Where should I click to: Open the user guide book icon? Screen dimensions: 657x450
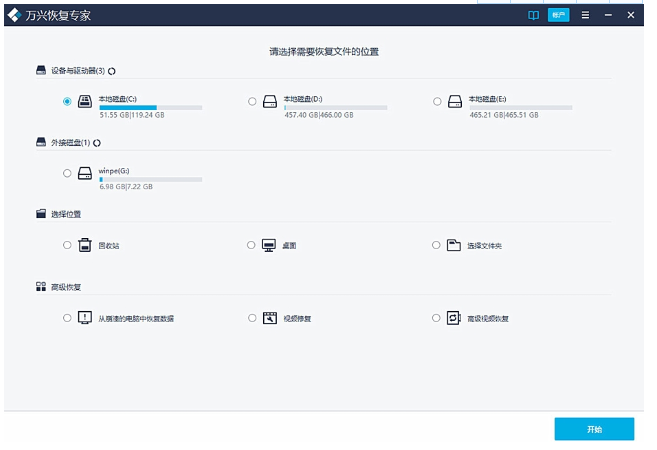(x=533, y=16)
